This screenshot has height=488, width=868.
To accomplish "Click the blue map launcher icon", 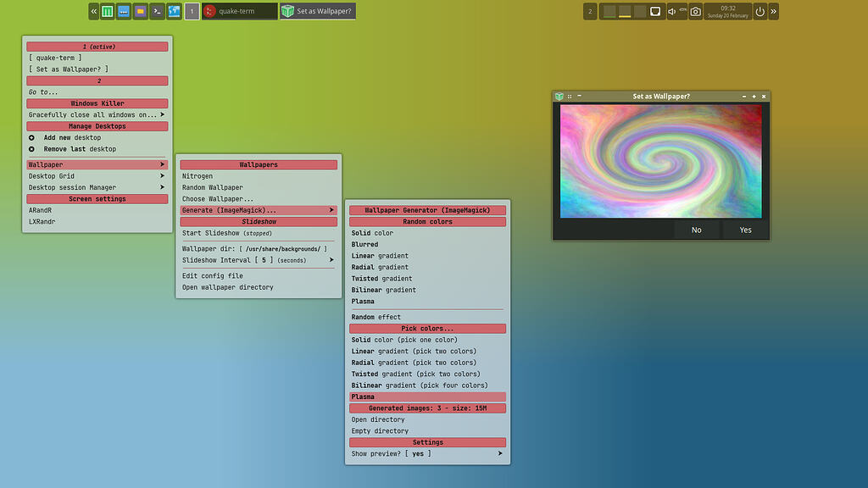I will tap(175, 11).
